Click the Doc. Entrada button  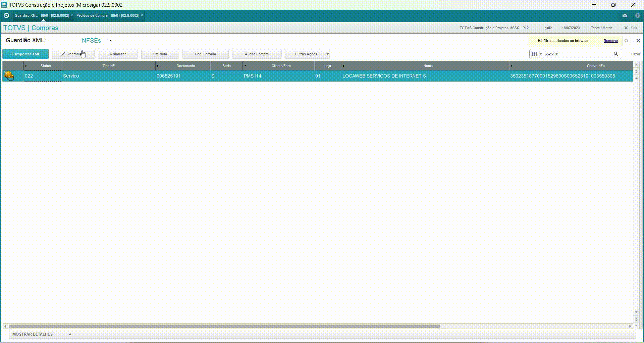(206, 54)
